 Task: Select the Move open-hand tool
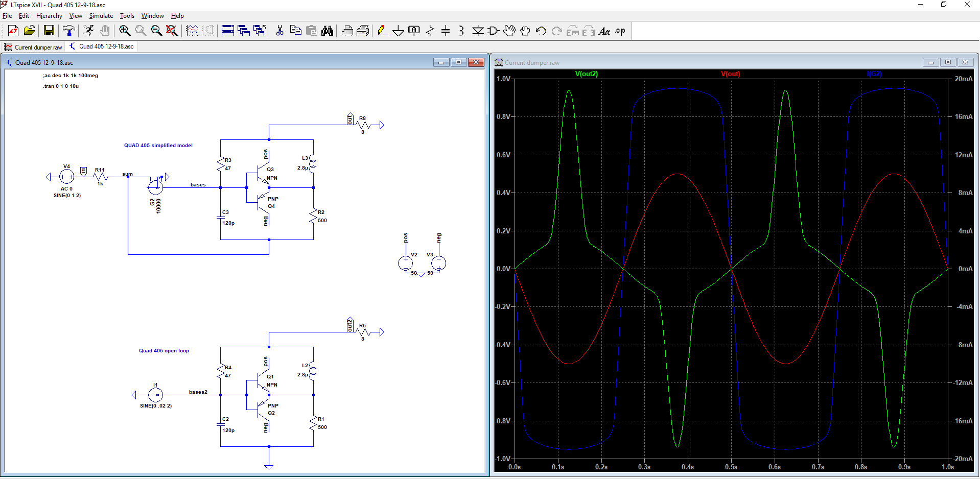(509, 31)
